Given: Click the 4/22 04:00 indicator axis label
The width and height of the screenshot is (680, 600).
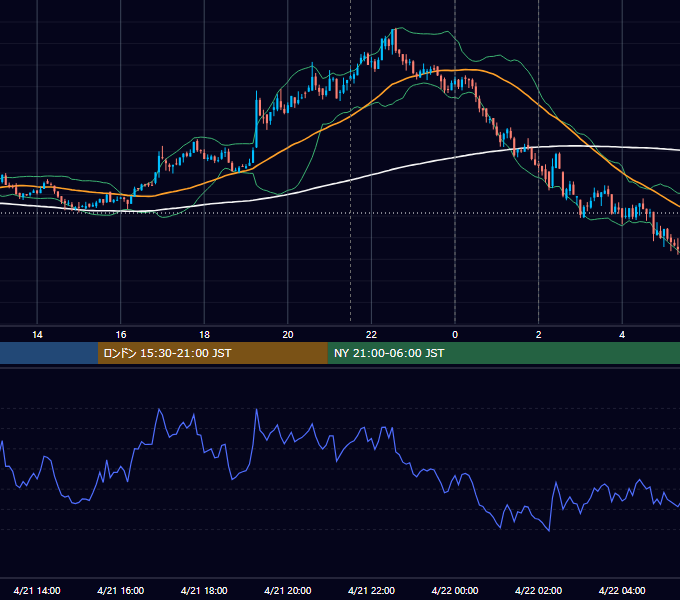Looking at the screenshot, I should click(x=622, y=590).
